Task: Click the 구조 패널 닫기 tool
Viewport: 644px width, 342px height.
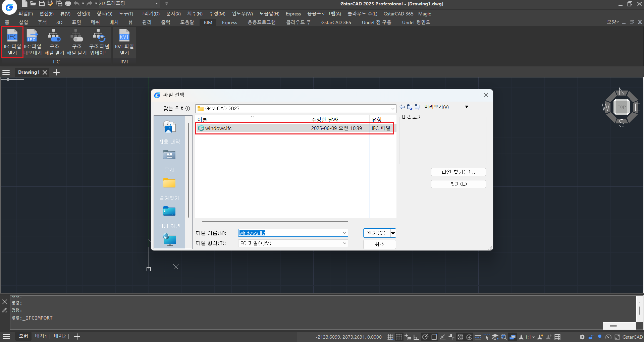Action: tap(77, 42)
